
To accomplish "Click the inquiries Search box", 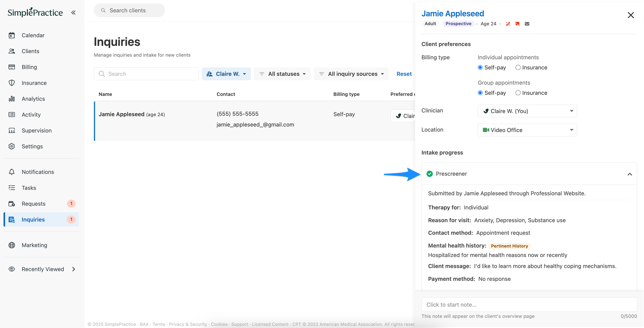I will click(x=146, y=74).
